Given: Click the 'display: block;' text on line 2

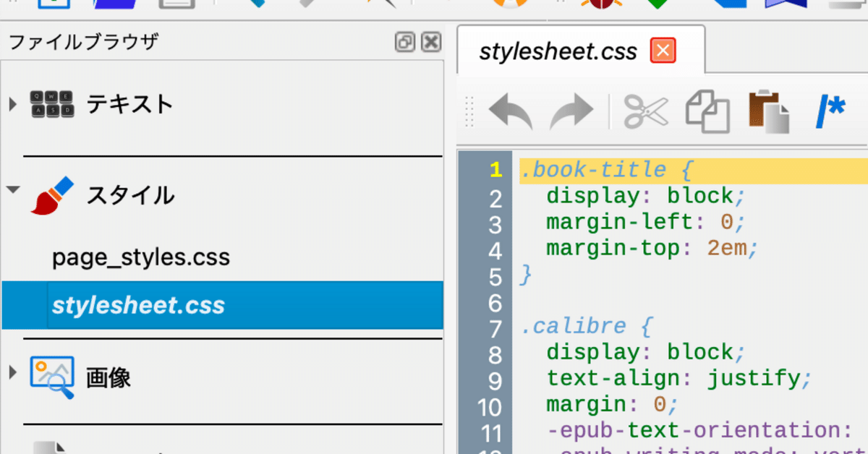Looking at the screenshot, I should (645, 197).
